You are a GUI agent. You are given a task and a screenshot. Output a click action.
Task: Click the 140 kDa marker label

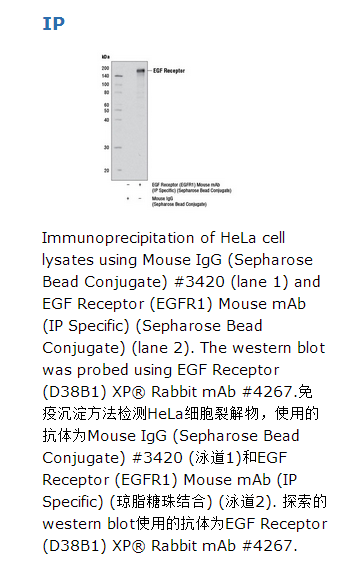click(x=105, y=76)
